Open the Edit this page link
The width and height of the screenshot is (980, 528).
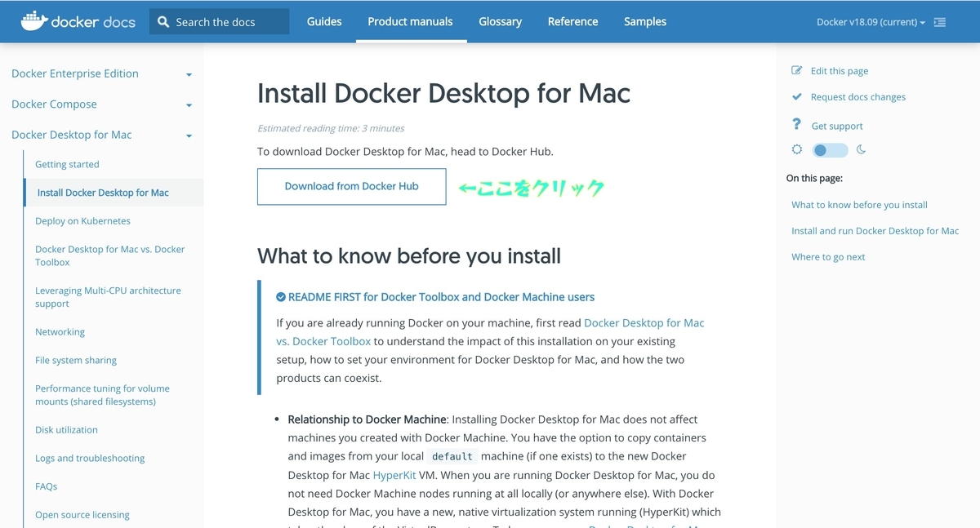click(x=840, y=71)
